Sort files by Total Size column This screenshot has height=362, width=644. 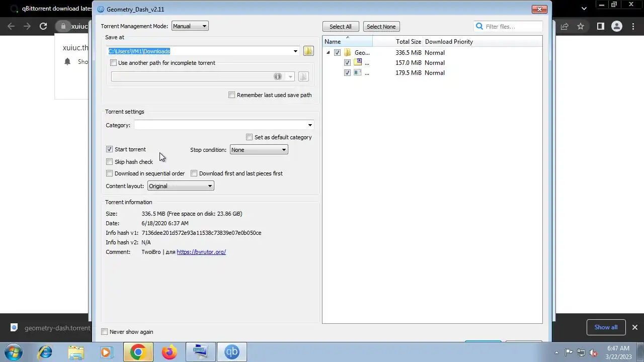coord(397,42)
